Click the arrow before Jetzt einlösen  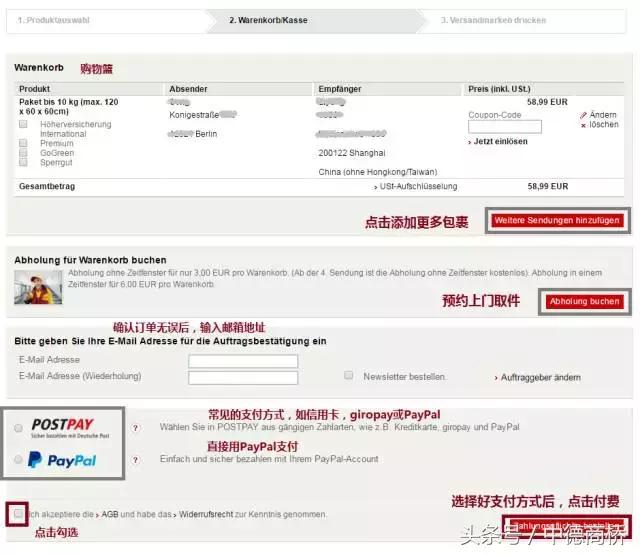tap(471, 142)
